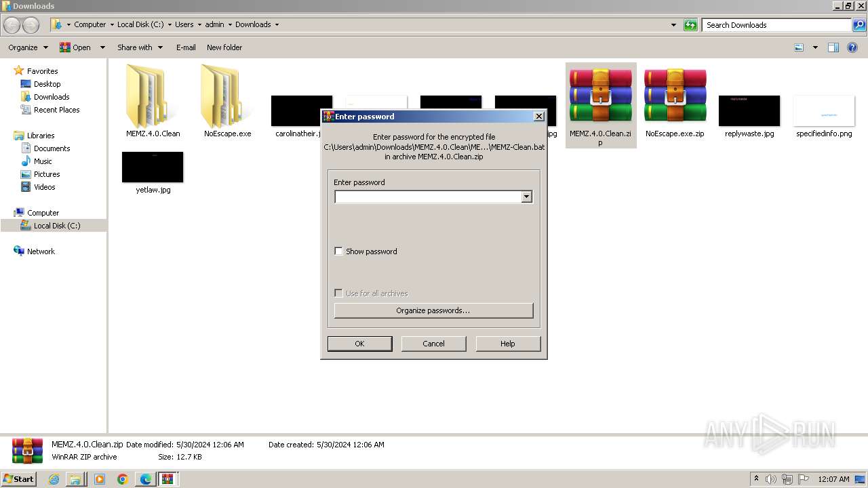The height and width of the screenshot is (488, 868).
Task: Click New folder in the toolbar
Action: [x=224, y=47]
